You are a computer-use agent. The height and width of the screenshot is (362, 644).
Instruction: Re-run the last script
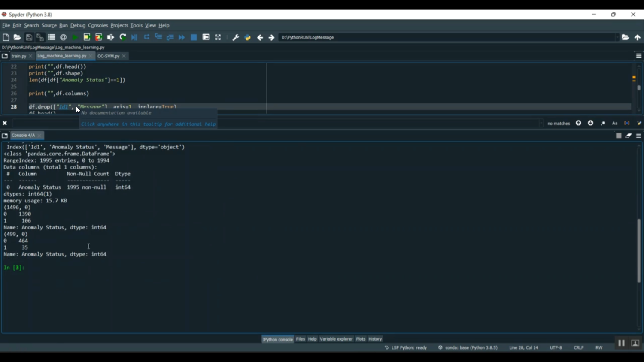[x=123, y=37]
